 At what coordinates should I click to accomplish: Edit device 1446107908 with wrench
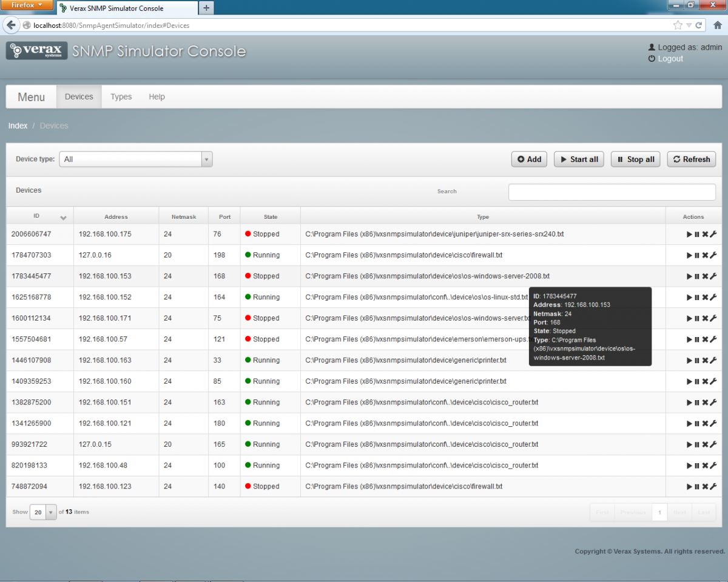point(713,360)
